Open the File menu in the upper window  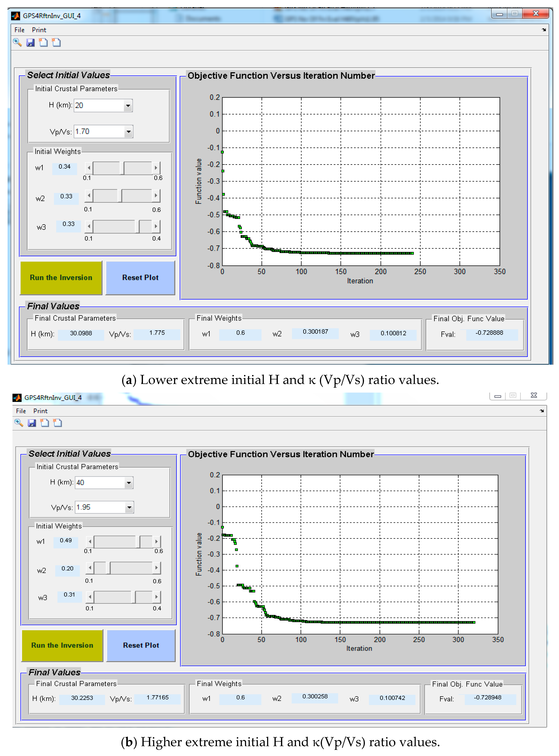coord(19,30)
